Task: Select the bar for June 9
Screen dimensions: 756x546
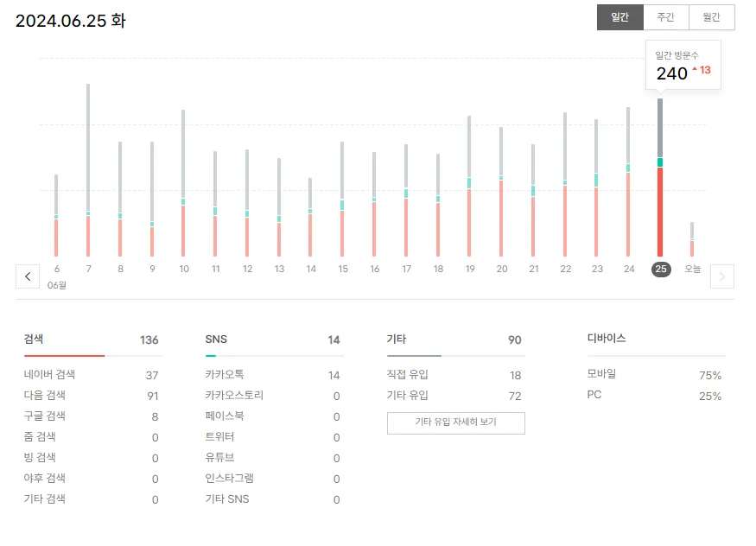Action: coord(152,199)
